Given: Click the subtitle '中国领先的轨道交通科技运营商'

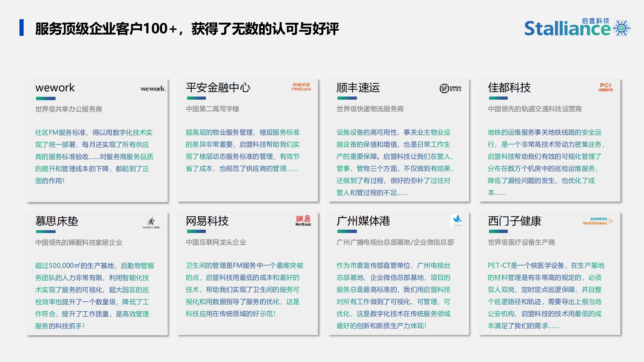Looking at the screenshot, I should [535, 109].
